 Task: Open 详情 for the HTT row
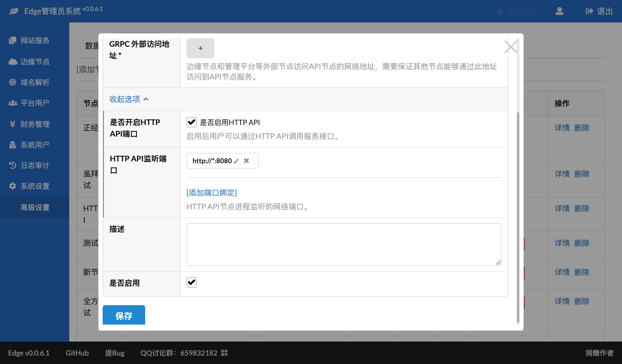tap(562, 208)
